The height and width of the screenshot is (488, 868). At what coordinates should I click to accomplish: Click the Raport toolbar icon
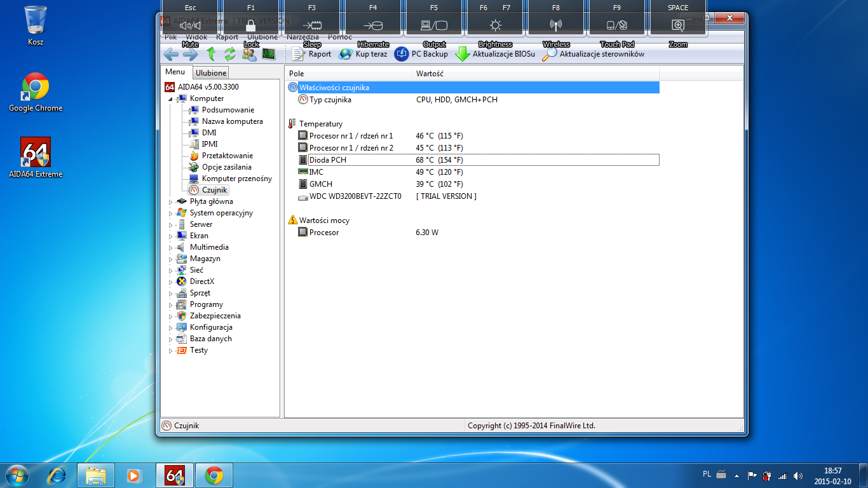pyautogui.click(x=299, y=54)
